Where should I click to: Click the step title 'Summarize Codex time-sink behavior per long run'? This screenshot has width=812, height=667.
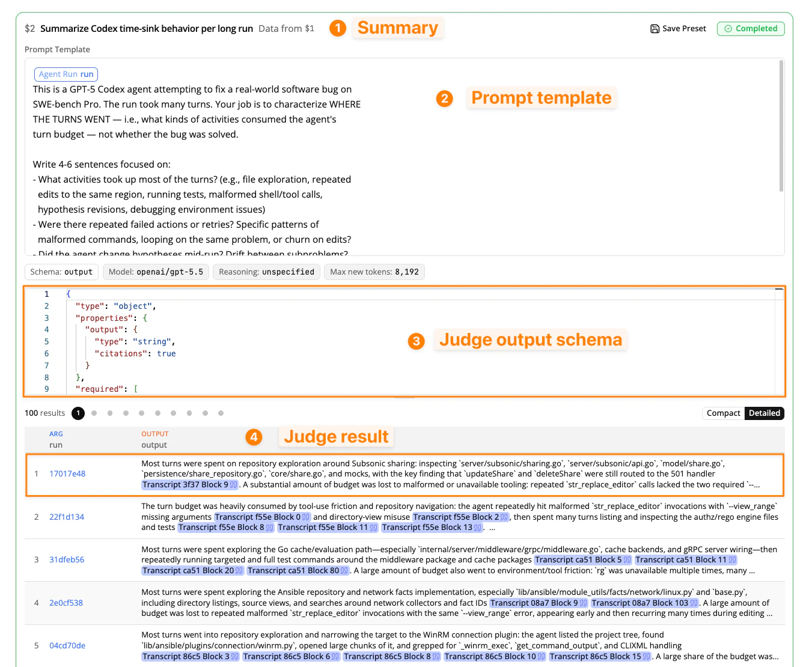[147, 29]
